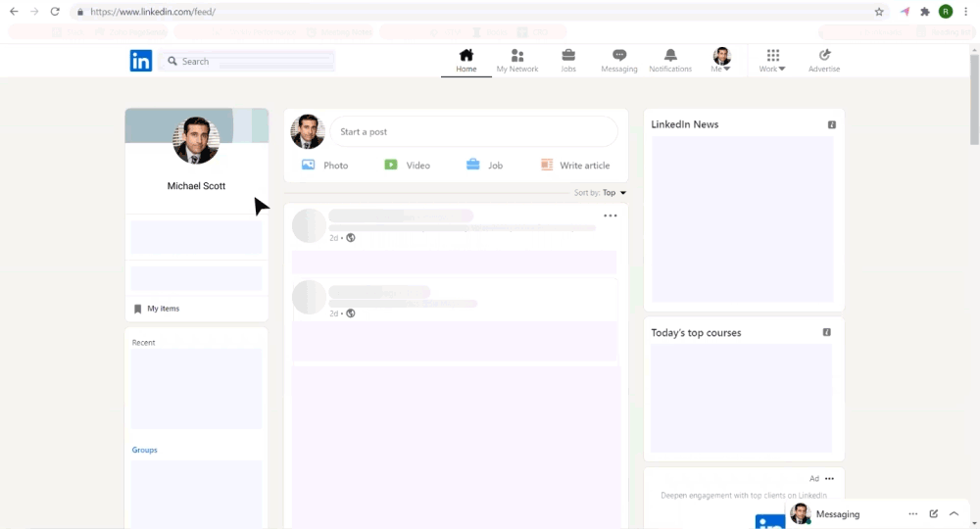Click the page vertical scrollbar
The image size is (980, 529).
(x=974, y=100)
